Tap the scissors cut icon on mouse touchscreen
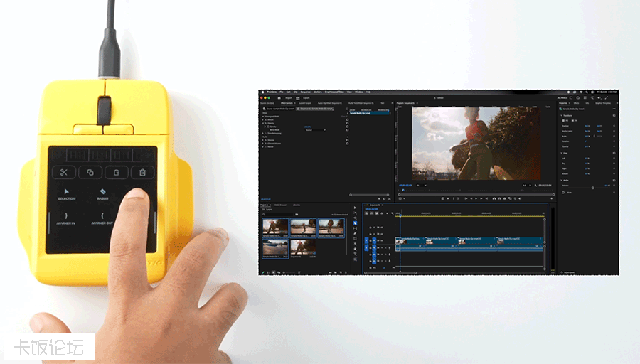This screenshot has height=364, width=640. [x=64, y=172]
